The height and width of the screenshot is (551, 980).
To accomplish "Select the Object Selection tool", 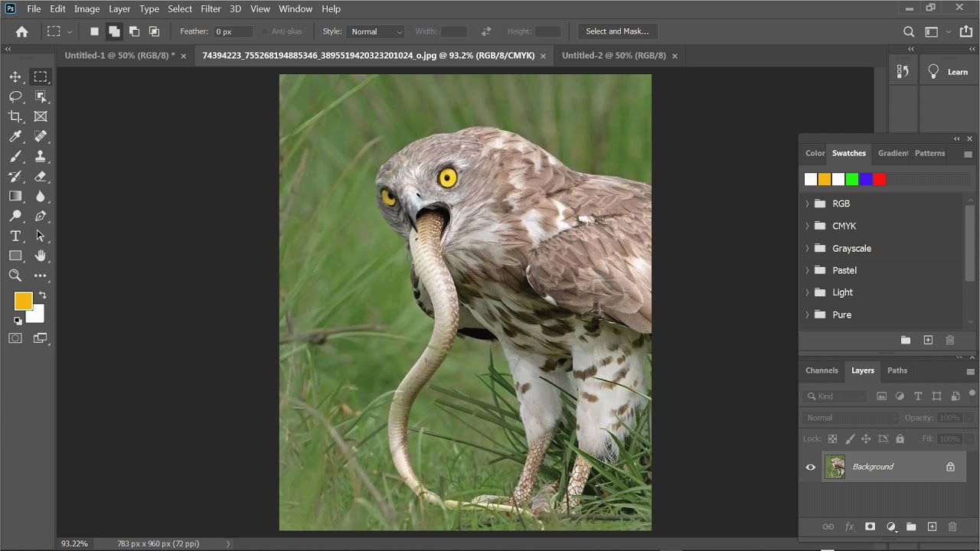I will tap(41, 96).
